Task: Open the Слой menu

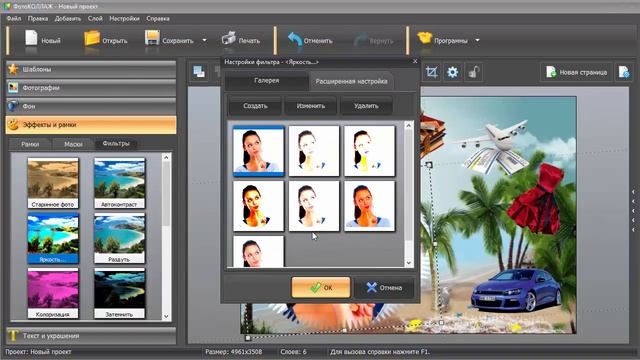Action: tap(95, 18)
